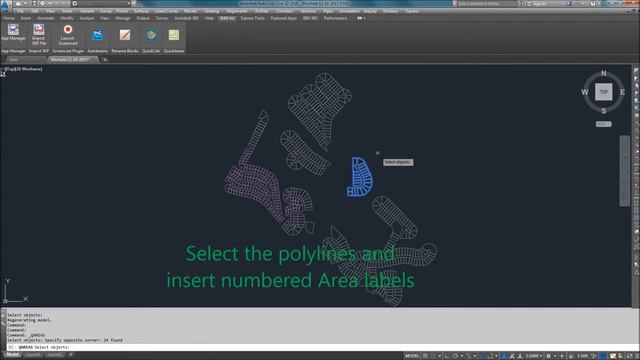
Task: Open the Performance ribbon tab
Action: [335, 18]
